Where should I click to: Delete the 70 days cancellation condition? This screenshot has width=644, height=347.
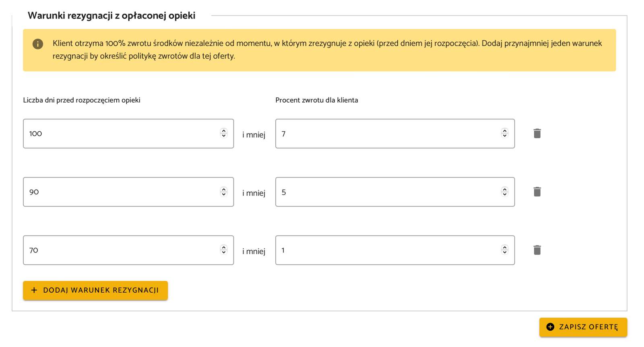pyautogui.click(x=537, y=250)
